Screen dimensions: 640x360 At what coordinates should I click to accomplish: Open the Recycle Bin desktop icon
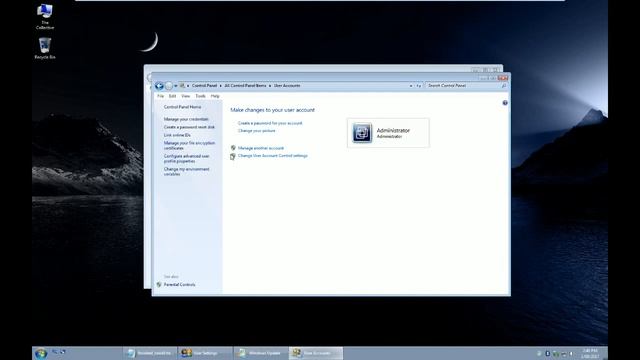click(x=45, y=48)
